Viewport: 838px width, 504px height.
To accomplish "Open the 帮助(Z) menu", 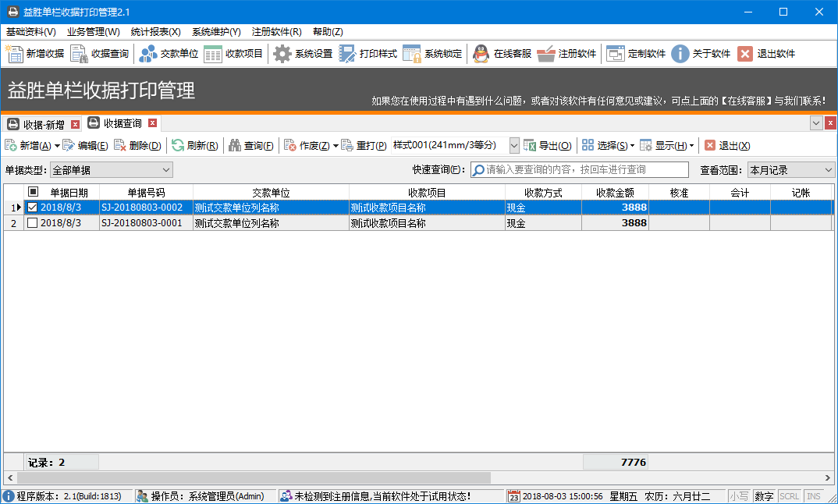I will coord(328,32).
